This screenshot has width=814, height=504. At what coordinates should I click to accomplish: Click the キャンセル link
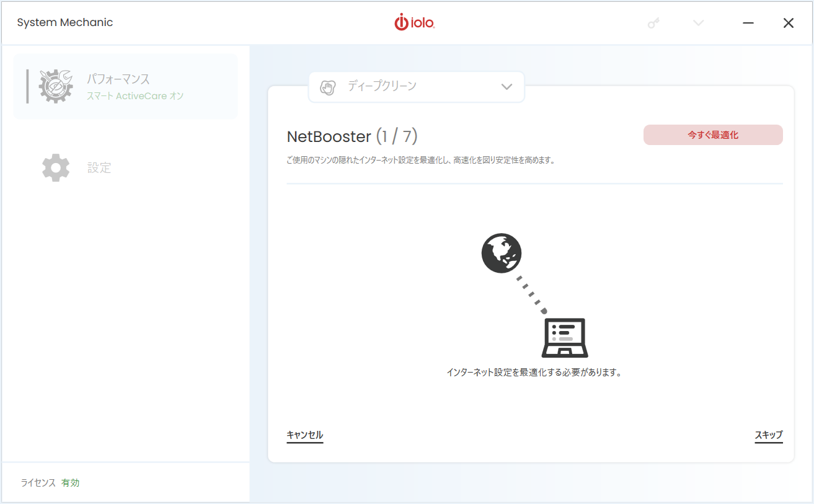tap(304, 436)
